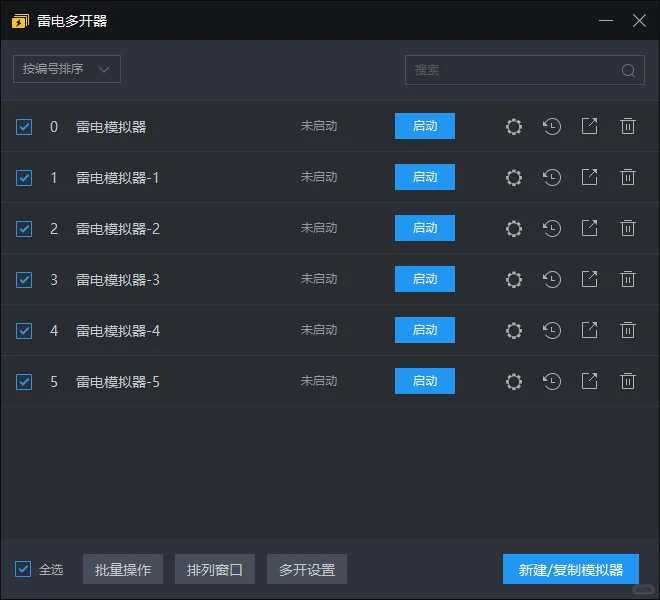Uncheck the checkbox for emulator 0

click(x=24, y=127)
